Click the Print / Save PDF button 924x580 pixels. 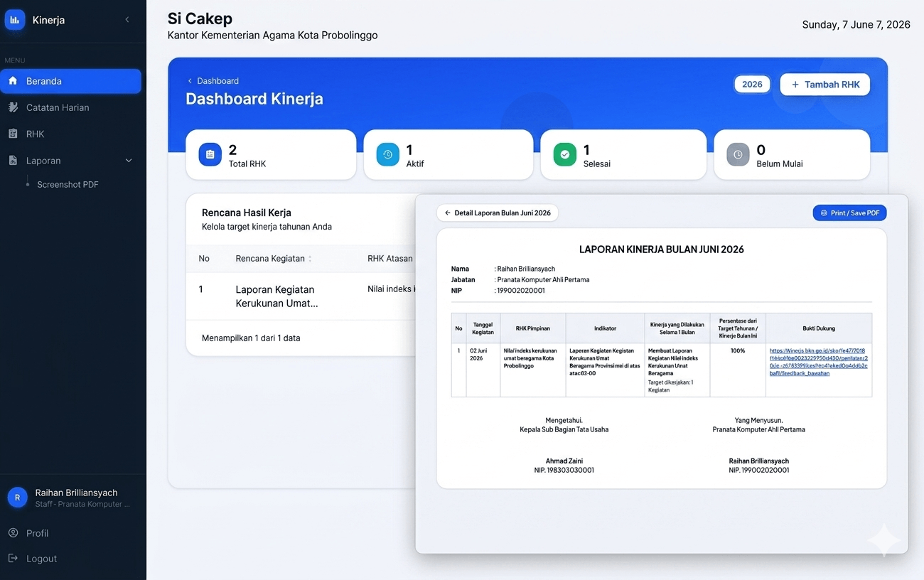tap(849, 213)
